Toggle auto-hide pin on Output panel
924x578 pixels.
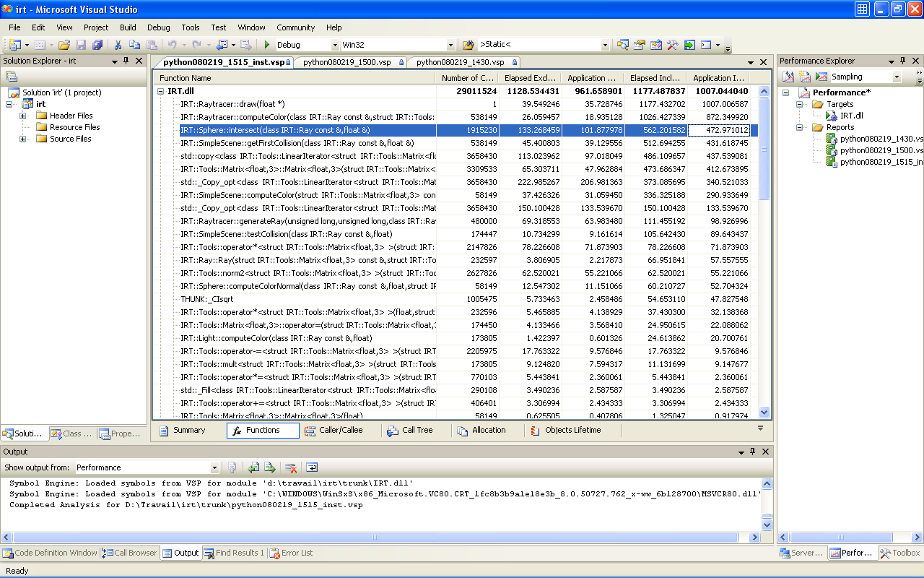[x=752, y=452]
